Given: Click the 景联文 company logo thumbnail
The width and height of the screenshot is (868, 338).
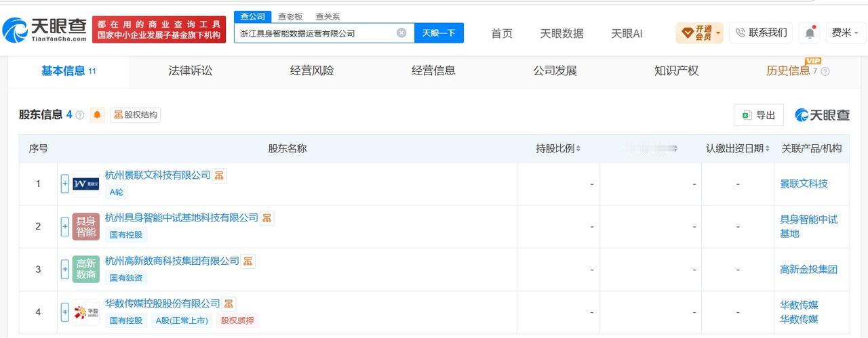Looking at the screenshot, I should 86,184.
